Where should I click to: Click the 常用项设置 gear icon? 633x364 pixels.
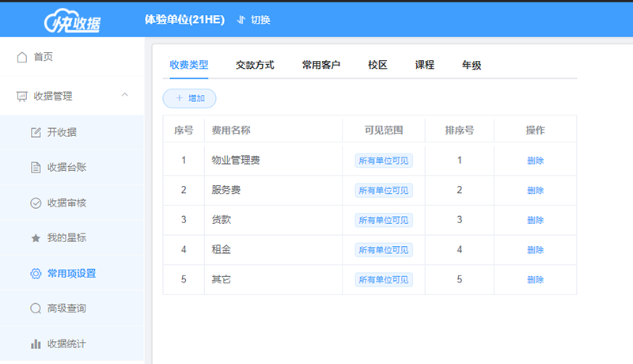point(36,274)
